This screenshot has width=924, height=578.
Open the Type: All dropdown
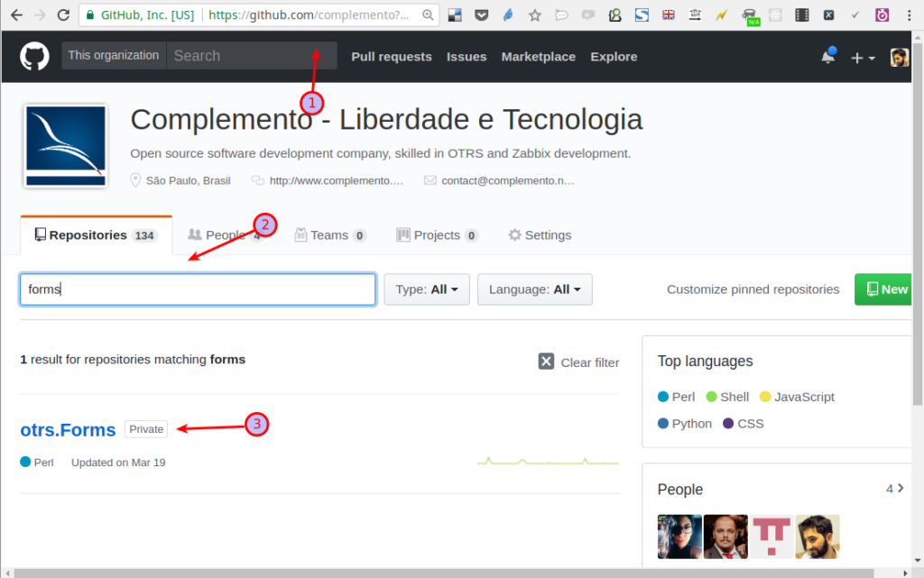coord(427,289)
